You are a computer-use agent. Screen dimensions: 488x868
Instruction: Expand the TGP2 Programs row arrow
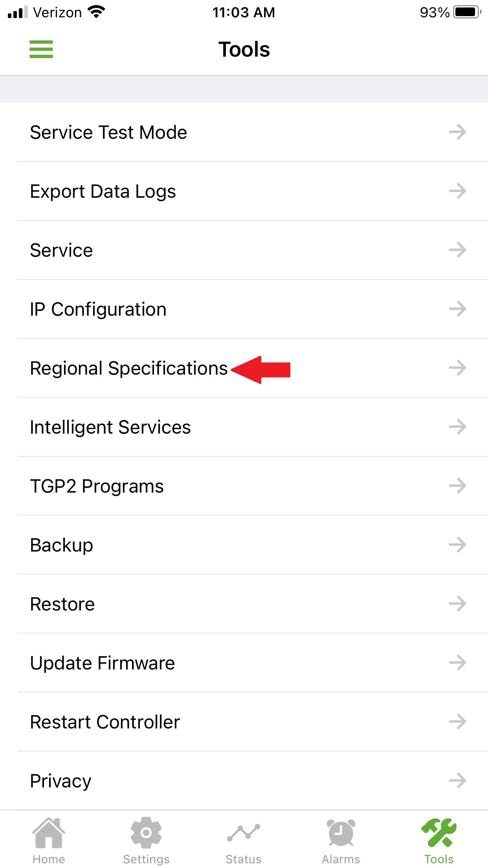coord(457,486)
